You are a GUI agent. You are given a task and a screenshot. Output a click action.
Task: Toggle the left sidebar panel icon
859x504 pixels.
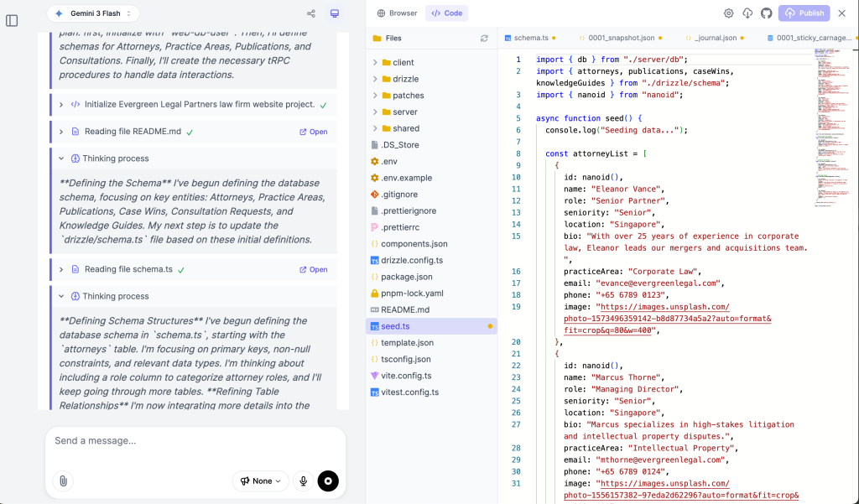[x=12, y=20]
